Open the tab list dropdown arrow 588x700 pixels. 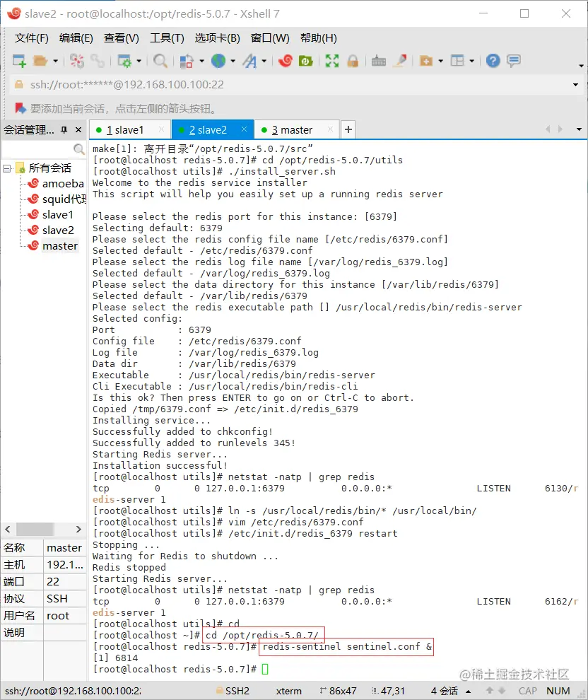579,129
